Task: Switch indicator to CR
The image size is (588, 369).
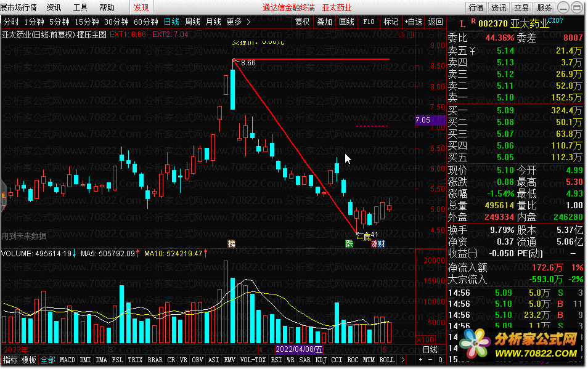Action: 171,360
